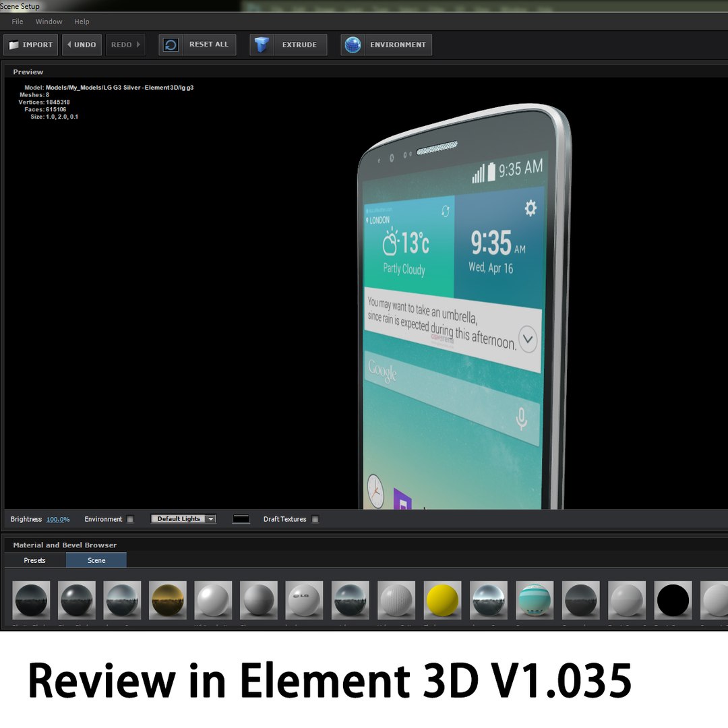Viewport: 728px width, 728px height.
Task: Click the Redo right arrow
Action: click(x=138, y=44)
